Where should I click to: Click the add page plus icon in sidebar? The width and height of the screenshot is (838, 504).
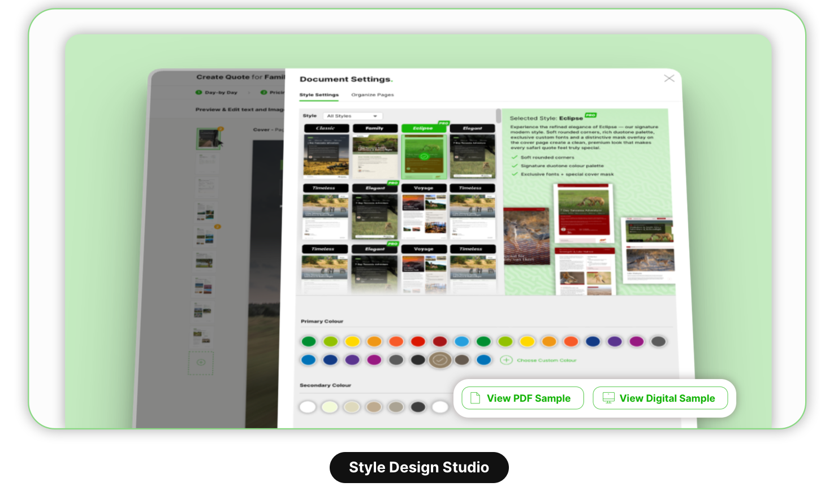click(201, 362)
